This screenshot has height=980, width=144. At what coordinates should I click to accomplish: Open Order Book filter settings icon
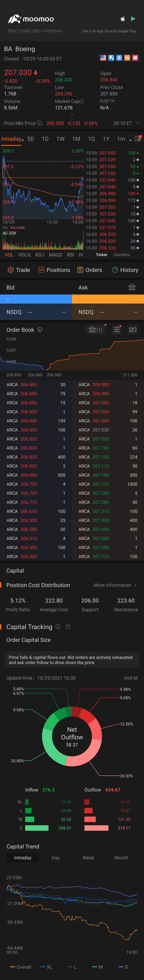(117, 329)
